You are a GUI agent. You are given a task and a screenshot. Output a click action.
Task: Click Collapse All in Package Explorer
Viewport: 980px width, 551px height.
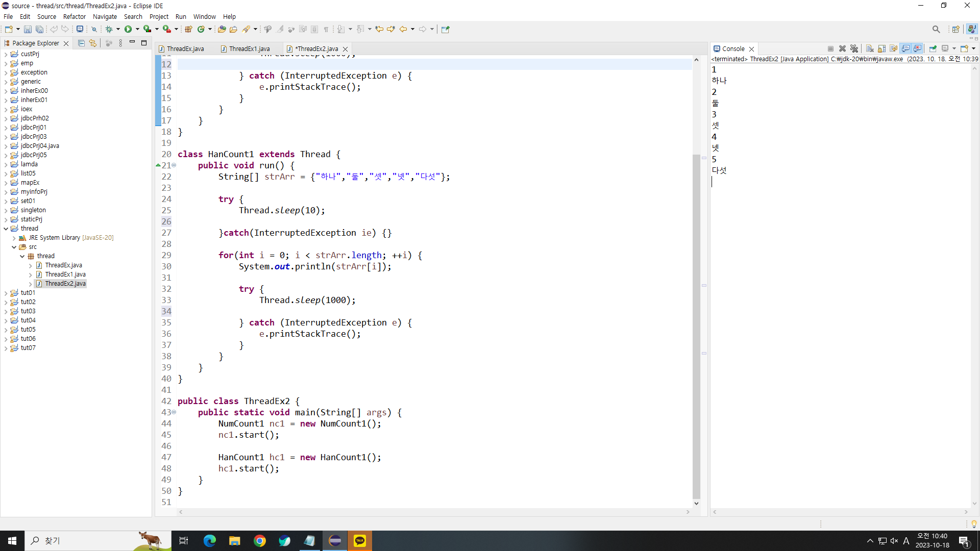pyautogui.click(x=81, y=43)
